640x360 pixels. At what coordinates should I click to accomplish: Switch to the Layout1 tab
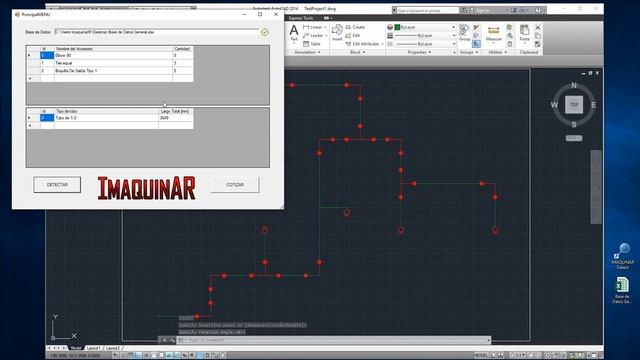pos(93,348)
